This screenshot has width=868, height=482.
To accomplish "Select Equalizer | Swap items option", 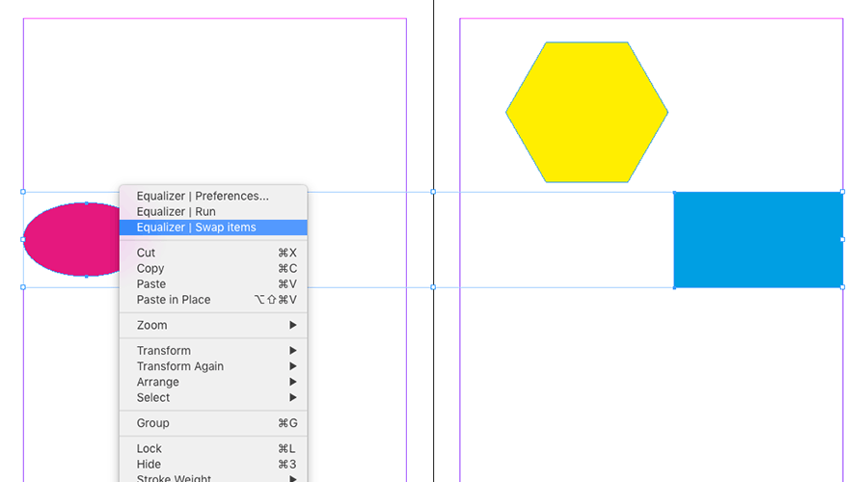I will [197, 228].
